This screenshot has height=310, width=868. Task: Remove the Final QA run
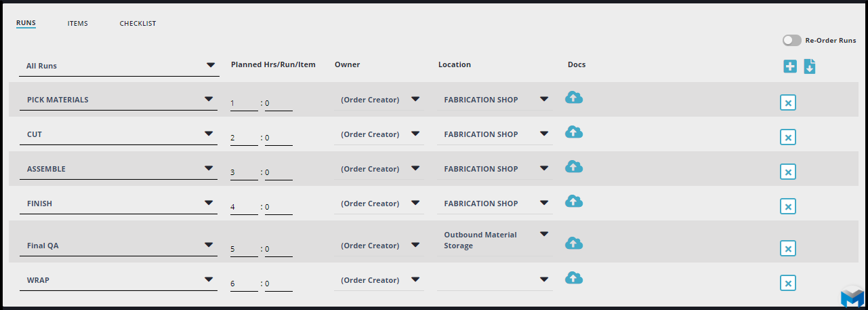point(787,248)
